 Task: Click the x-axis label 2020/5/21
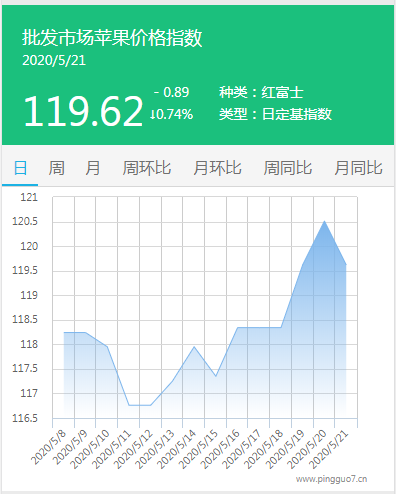coord(329,449)
